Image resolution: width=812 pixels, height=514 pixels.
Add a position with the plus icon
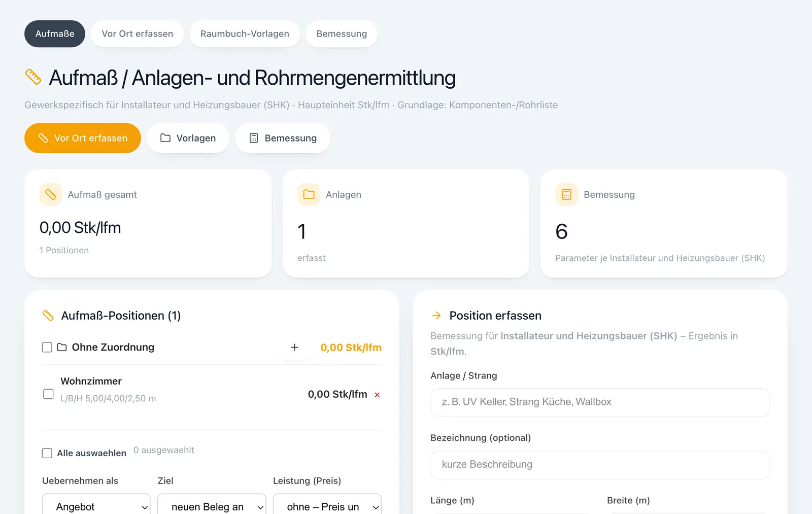point(294,347)
